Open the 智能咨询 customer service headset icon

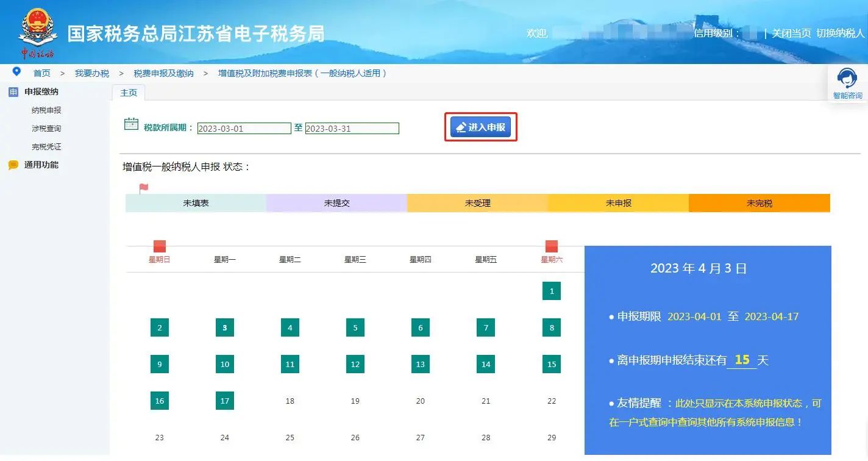[x=847, y=79]
